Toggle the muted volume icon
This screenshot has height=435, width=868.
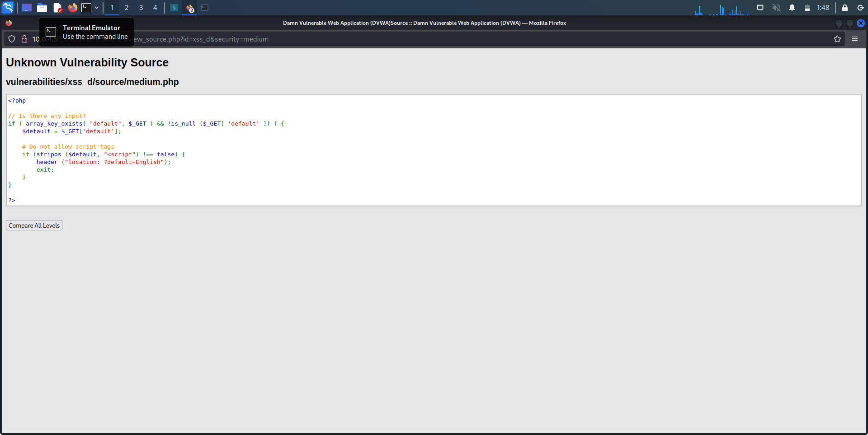click(x=776, y=8)
